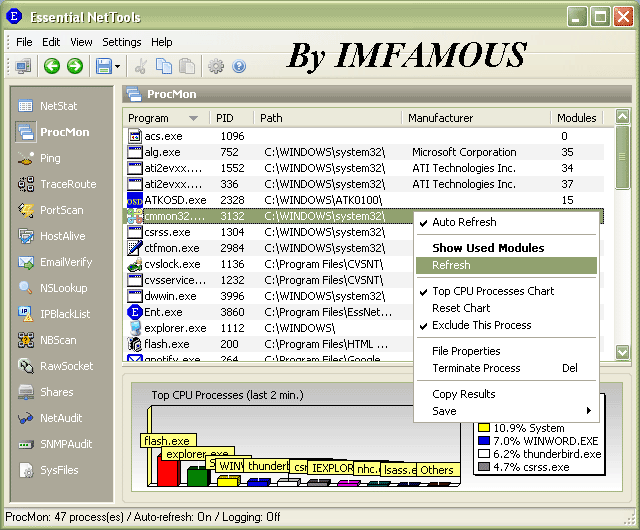Open the NSLookup tool
640x530 pixels.
(53, 288)
